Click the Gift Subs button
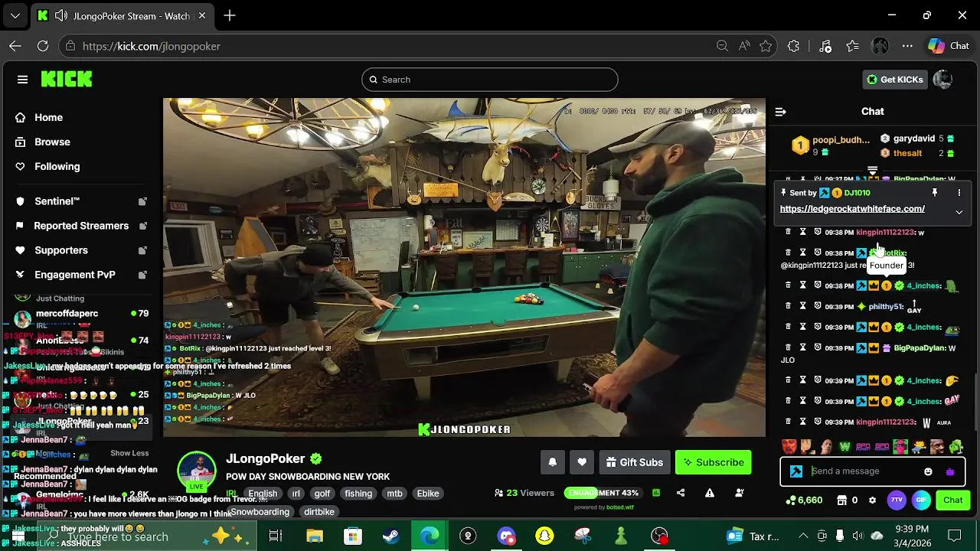Image resolution: width=980 pixels, height=551 pixels. click(635, 462)
